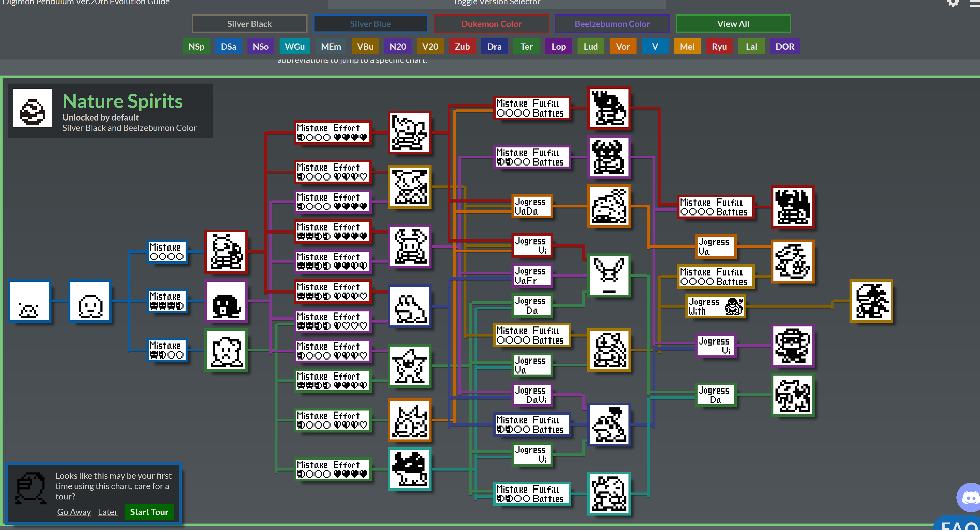
Task: Jump to the MEm chart
Action: coord(331,46)
